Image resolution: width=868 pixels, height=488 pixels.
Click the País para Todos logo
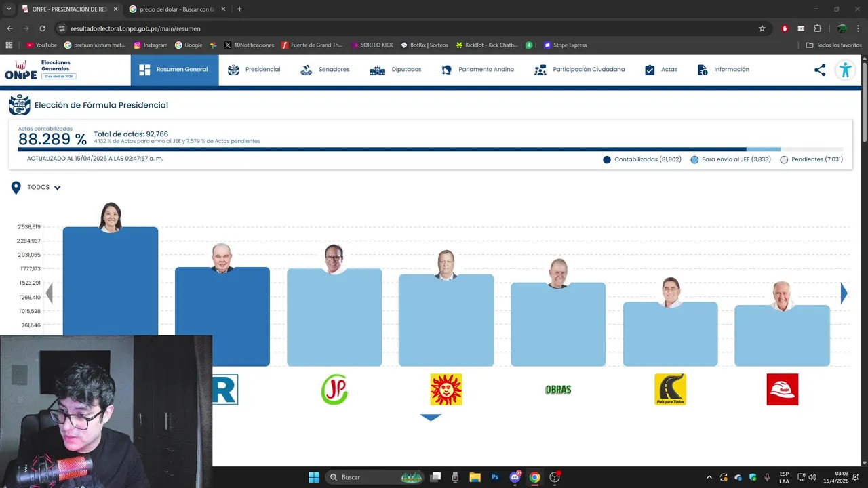click(670, 390)
